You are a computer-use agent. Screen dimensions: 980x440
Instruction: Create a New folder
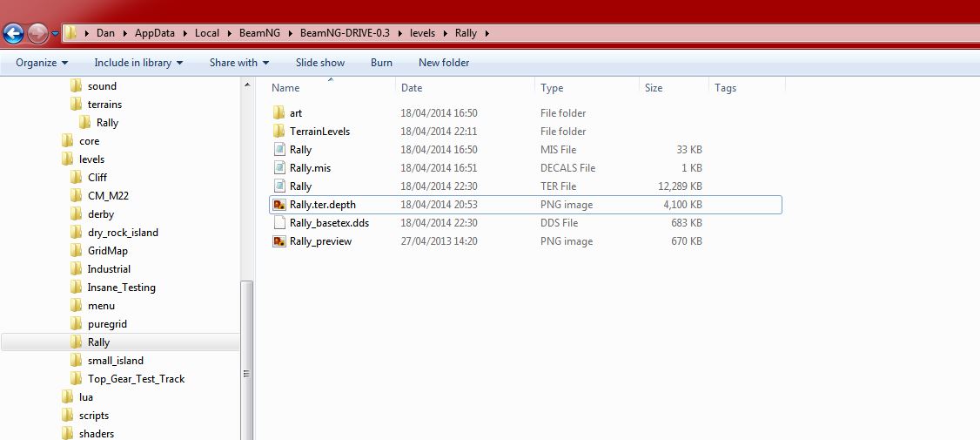pos(444,63)
